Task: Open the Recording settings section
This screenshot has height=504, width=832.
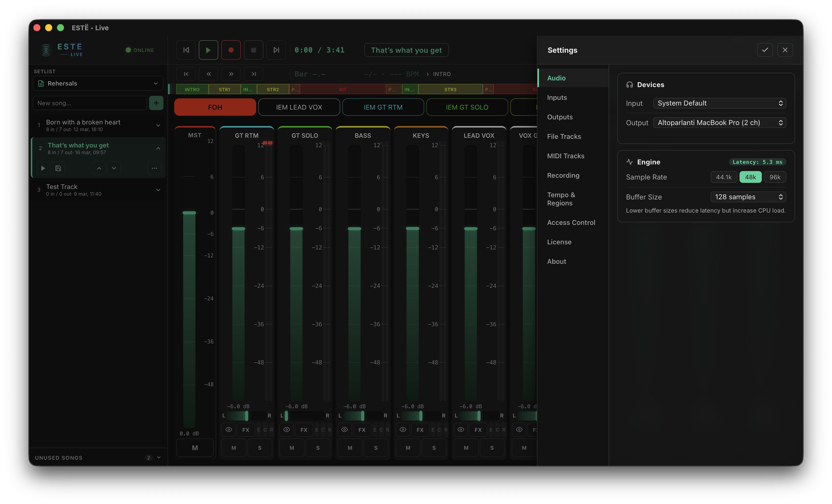Action: 563,175
